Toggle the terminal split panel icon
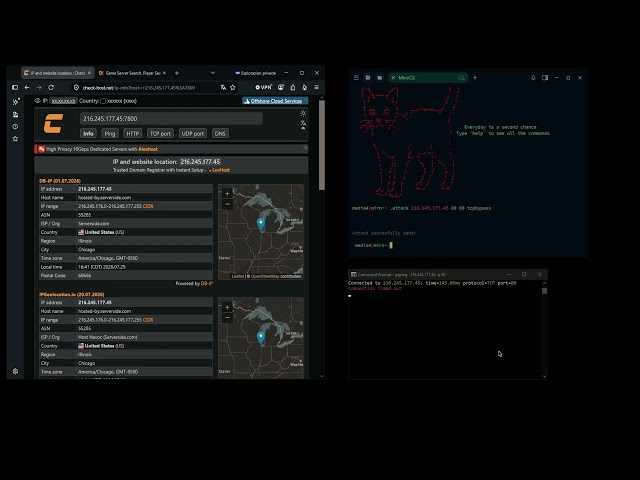640x480 pixels. 545,78
